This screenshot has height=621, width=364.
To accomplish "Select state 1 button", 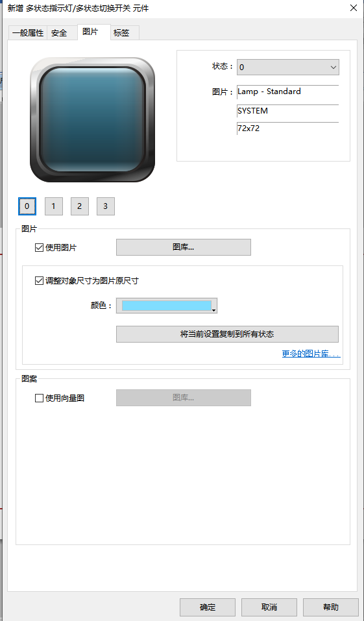I will pyautogui.click(x=53, y=206).
